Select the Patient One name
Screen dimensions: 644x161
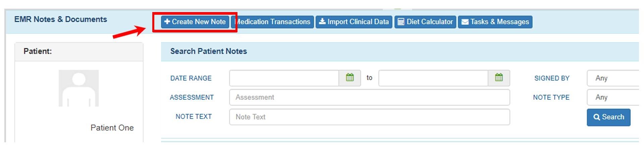(112, 128)
